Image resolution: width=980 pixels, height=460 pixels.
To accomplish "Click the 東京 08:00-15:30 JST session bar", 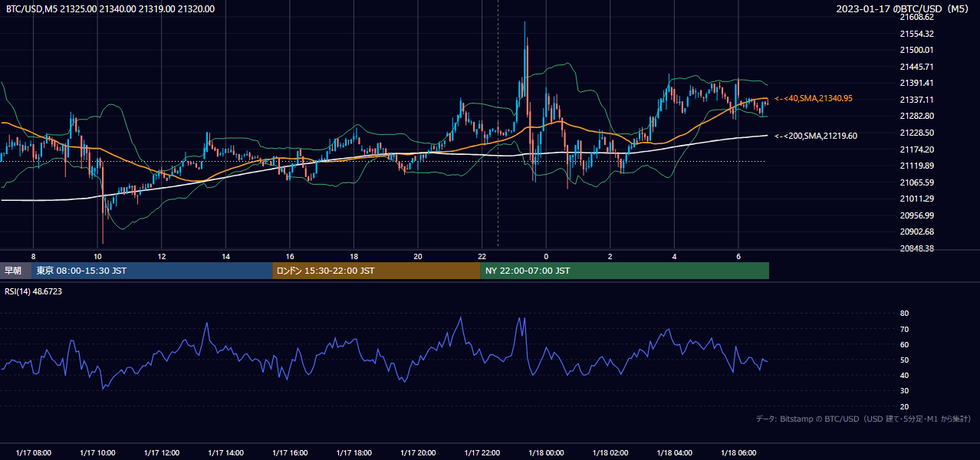I will (x=152, y=271).
